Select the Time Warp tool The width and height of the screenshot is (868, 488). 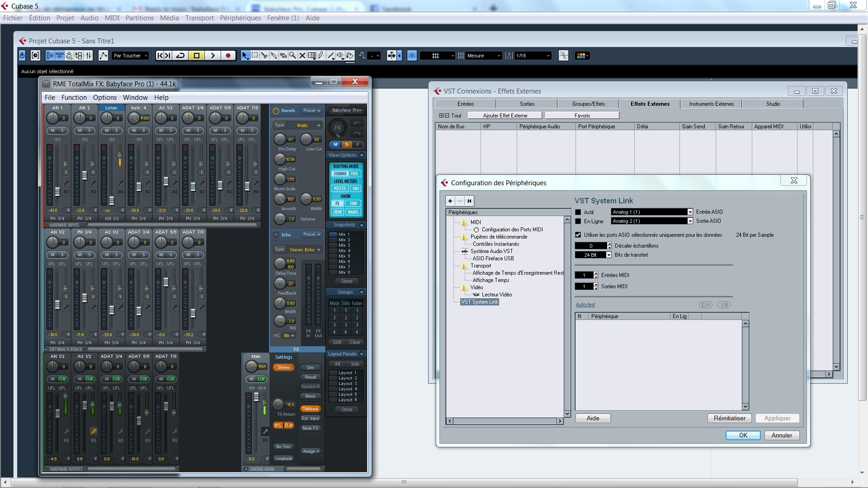click(x=311, y=56)
